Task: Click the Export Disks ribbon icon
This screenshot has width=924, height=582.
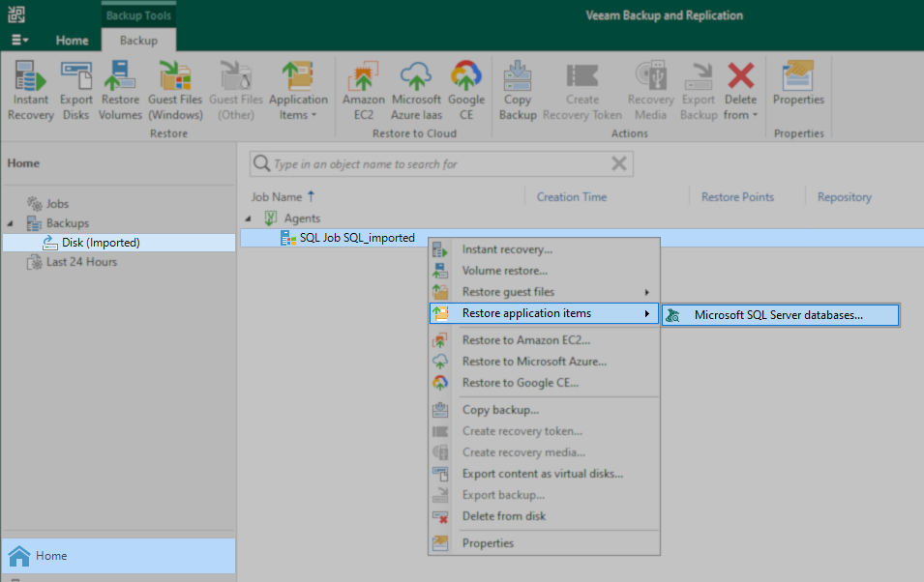Action: tap(76, 91)
